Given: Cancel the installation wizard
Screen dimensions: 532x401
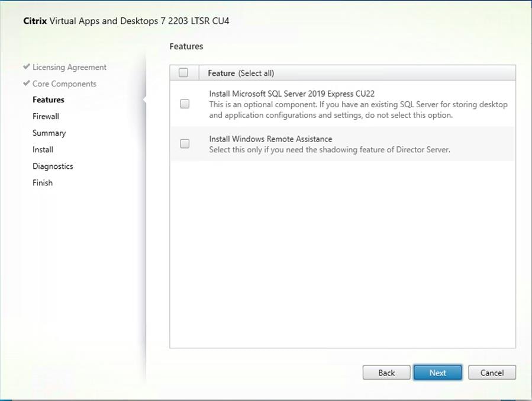Looking at the screenshot, I should 492,372.
